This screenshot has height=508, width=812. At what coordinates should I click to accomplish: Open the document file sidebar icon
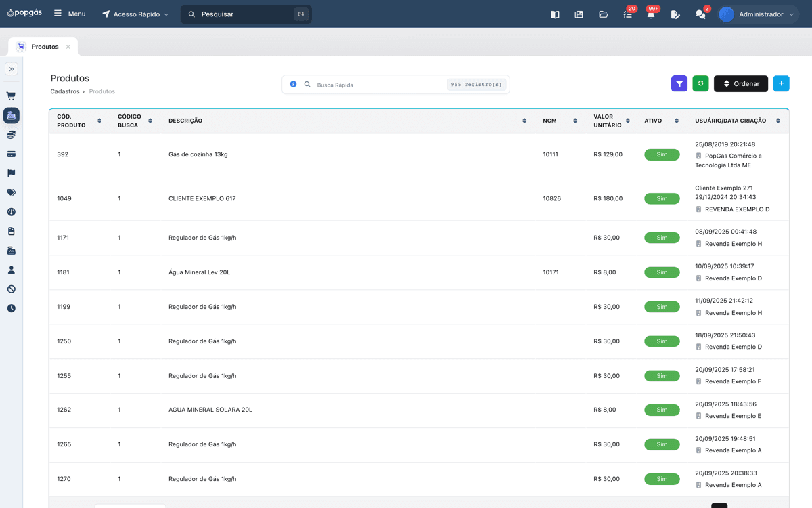(11, 231)
